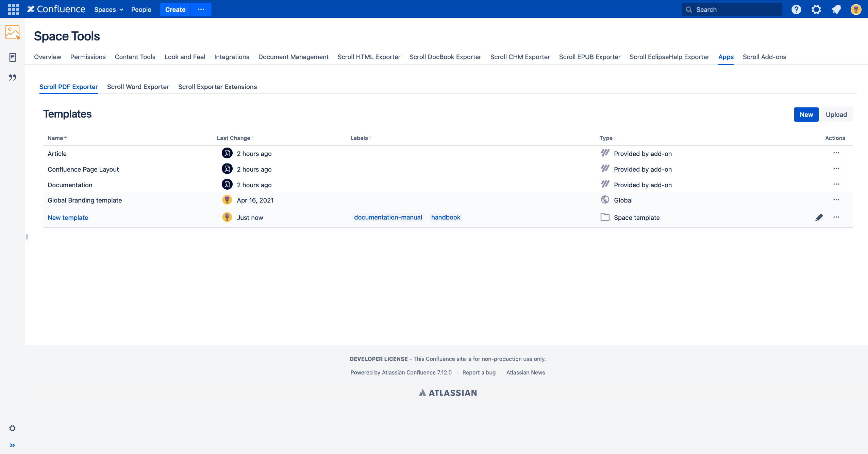Open the app switcher grid icon
The image size is (868, 454).
click(13, 10)
